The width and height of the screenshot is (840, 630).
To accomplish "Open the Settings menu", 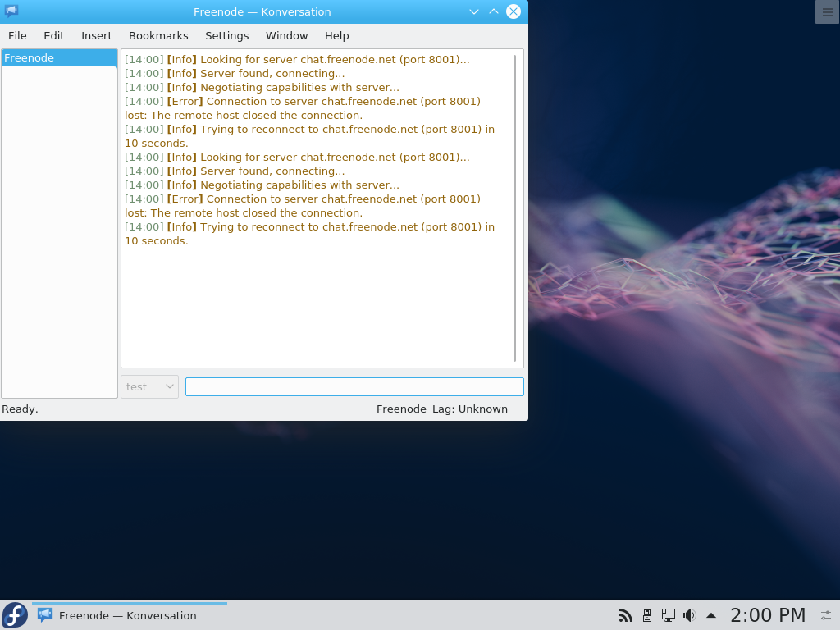I will (227, 35).
